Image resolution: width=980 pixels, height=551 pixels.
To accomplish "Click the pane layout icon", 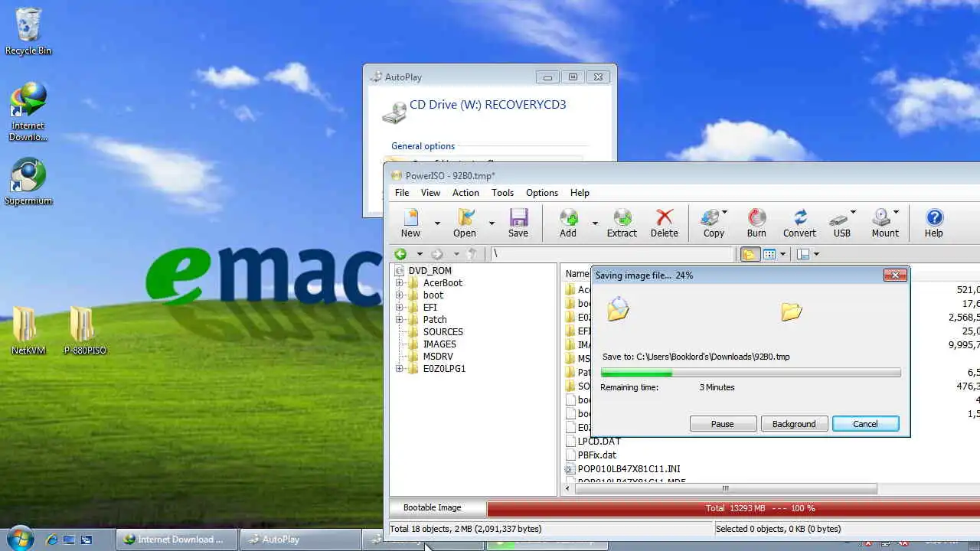I will click(x=803, y=254).
